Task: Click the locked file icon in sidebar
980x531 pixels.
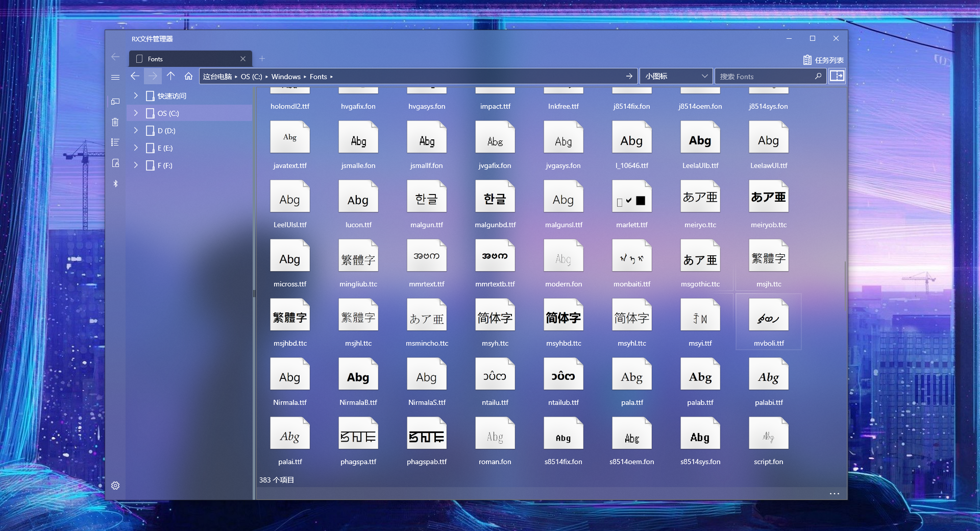Action: click(115, 163)
